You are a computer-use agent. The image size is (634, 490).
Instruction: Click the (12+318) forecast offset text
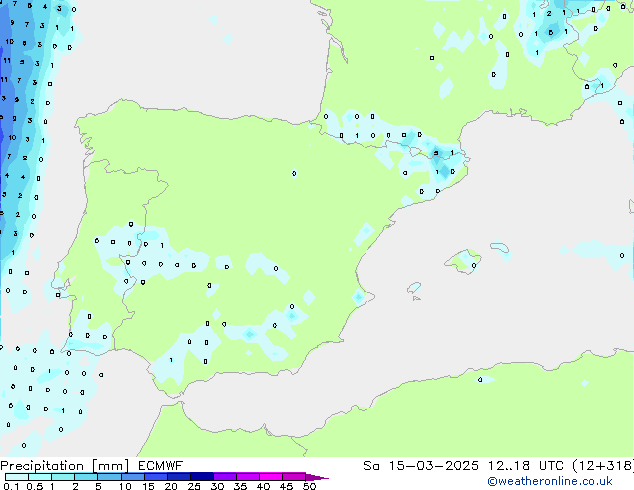(603, 466)
